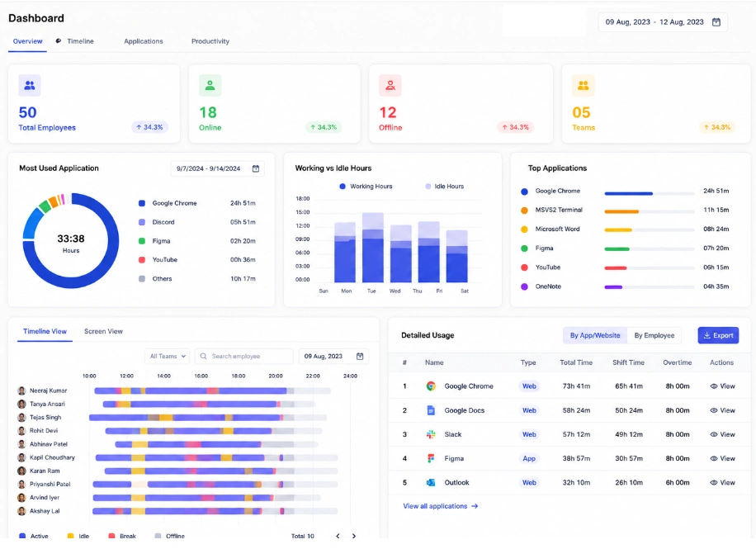Screen dimensions: 756x549
Task: Click the Google Docs icon in Detailed Usage
Action: pyautogui.click(x=431, y=410)
